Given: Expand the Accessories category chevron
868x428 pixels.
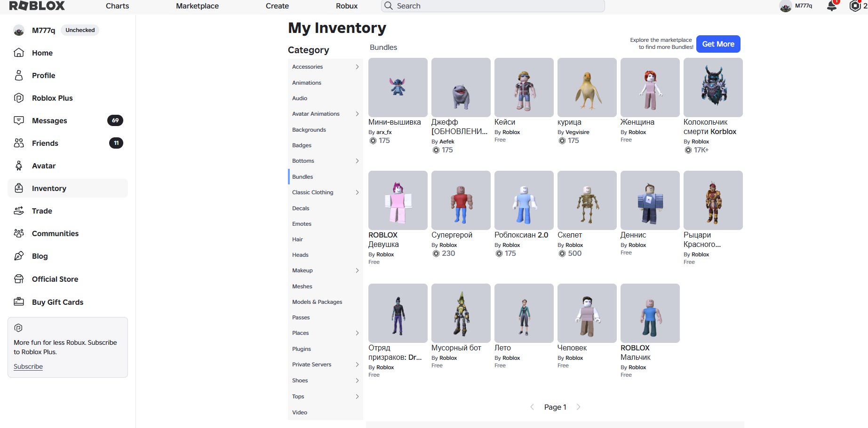Looking at the screenshot, I should pyautogui.click(x=357, y=67).
